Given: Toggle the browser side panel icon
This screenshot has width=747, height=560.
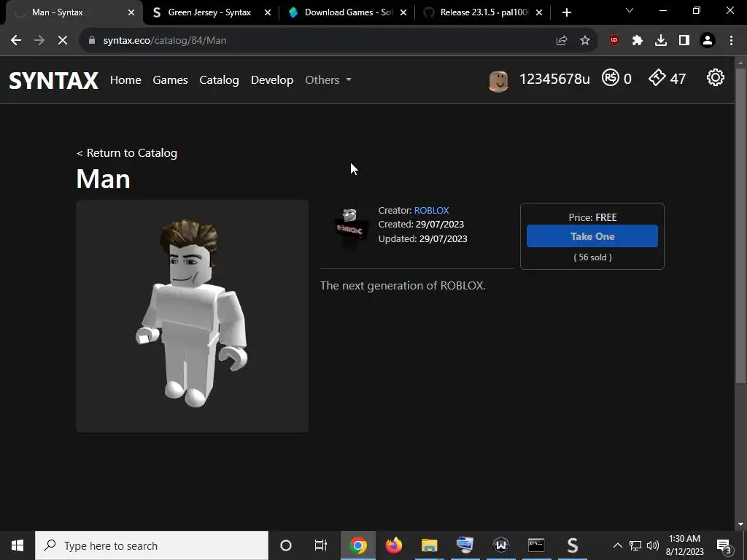Looking at the screenshot, I should click(x=684, y=41).
